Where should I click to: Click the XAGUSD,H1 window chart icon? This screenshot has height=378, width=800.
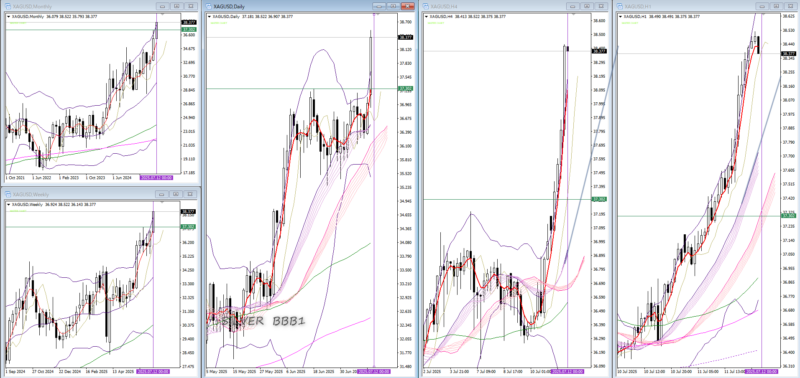click(620, 6)
